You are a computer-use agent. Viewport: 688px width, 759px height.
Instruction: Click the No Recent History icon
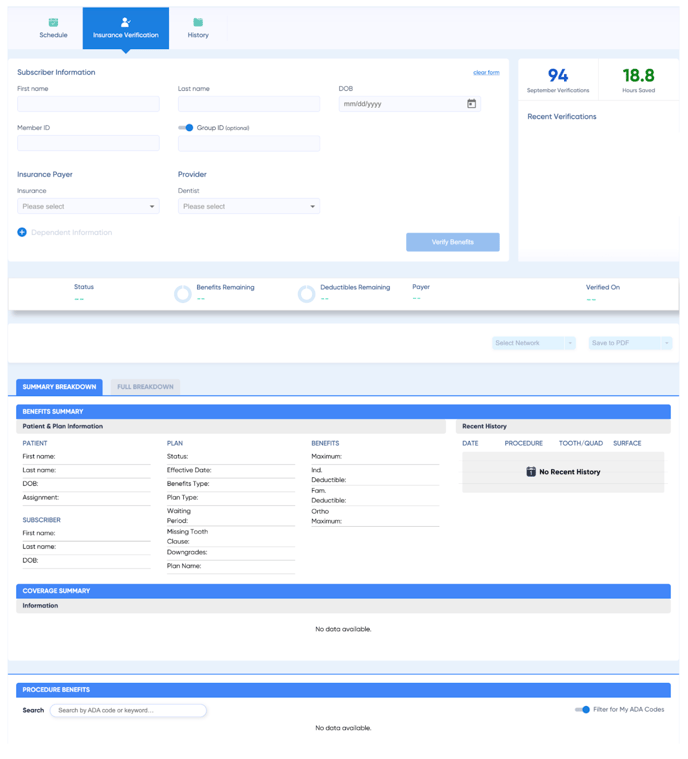pyautogui.click(x=531, y=471)
